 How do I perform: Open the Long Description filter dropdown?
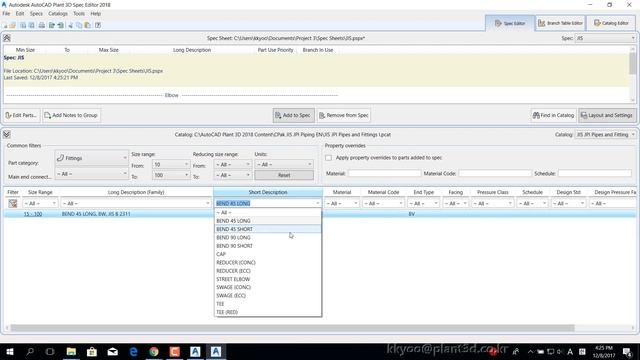[136, 203]
